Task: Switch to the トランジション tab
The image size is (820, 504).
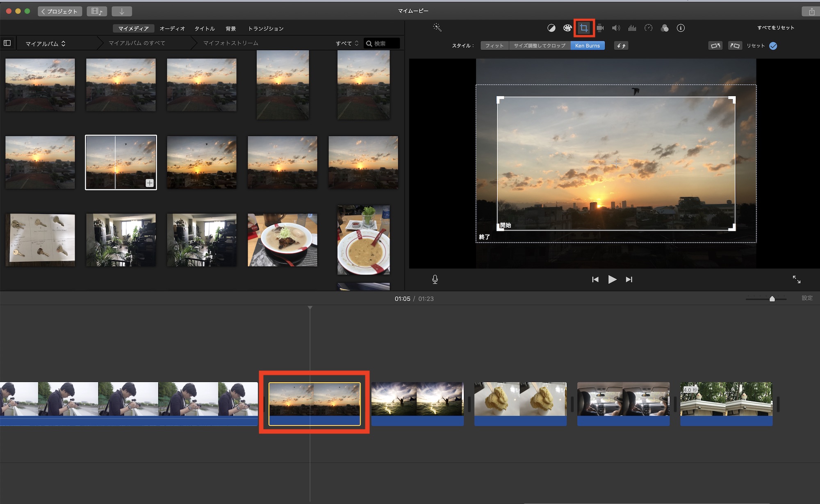Action: pyautogui.click(x=266, y=29)
